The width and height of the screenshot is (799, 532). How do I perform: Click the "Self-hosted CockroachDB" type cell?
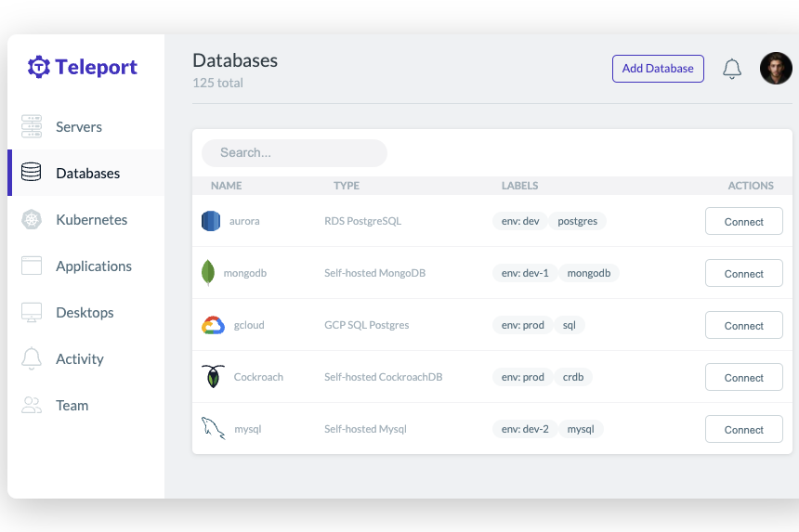pyautogui.click(x=383, y=377)
